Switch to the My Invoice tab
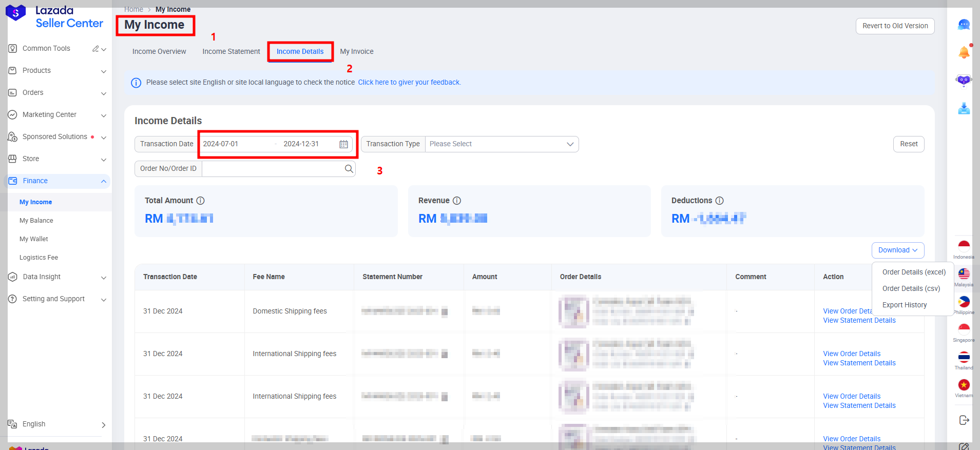Image resolution: width=980 pixels, height=450 pixels. click(x=357, y=51)
